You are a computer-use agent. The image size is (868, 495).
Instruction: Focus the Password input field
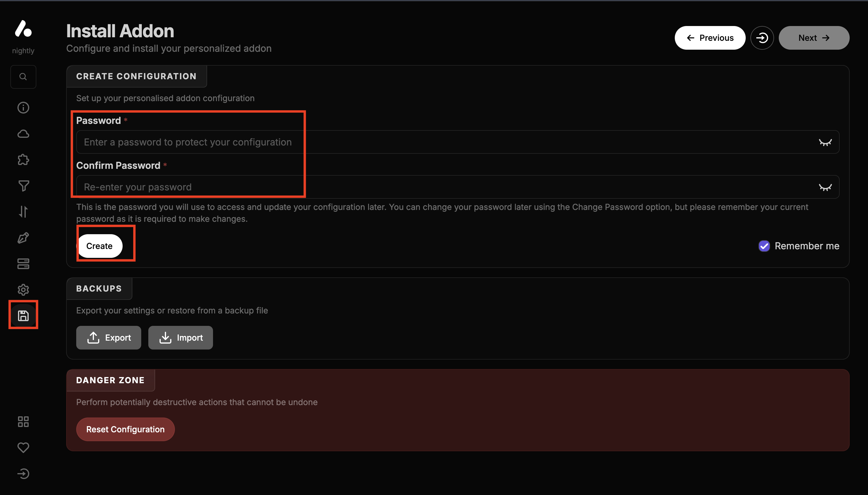click(x=458, y=142)
